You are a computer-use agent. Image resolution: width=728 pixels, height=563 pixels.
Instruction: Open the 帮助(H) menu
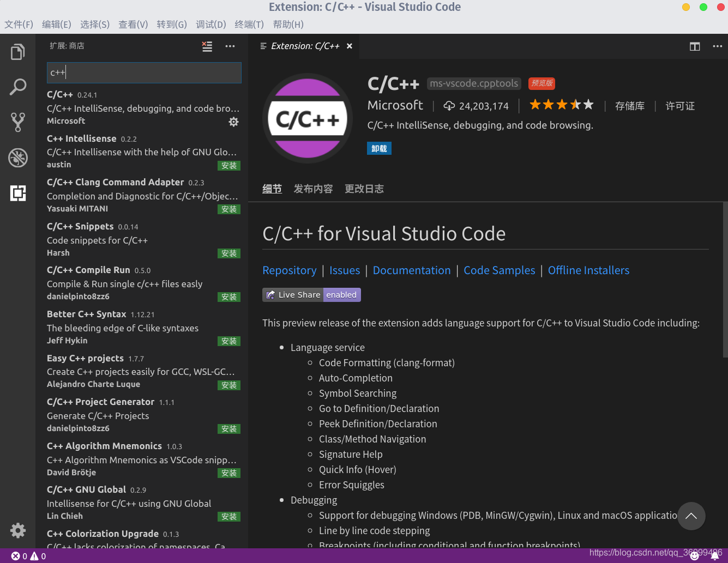pyautogui.click(x=288, y=25)
